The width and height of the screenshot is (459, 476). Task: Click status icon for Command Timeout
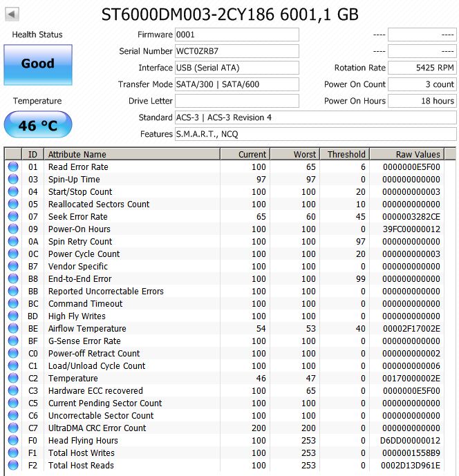[x=13, y=303]
